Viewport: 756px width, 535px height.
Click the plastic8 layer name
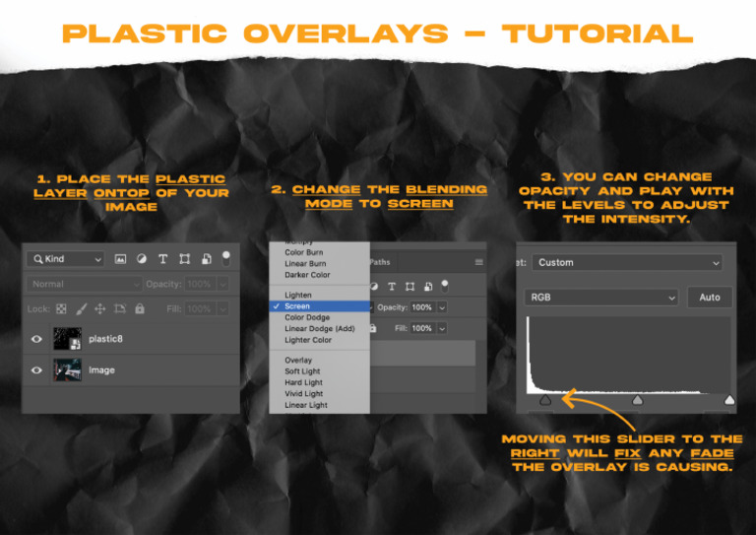coord(105,339)
